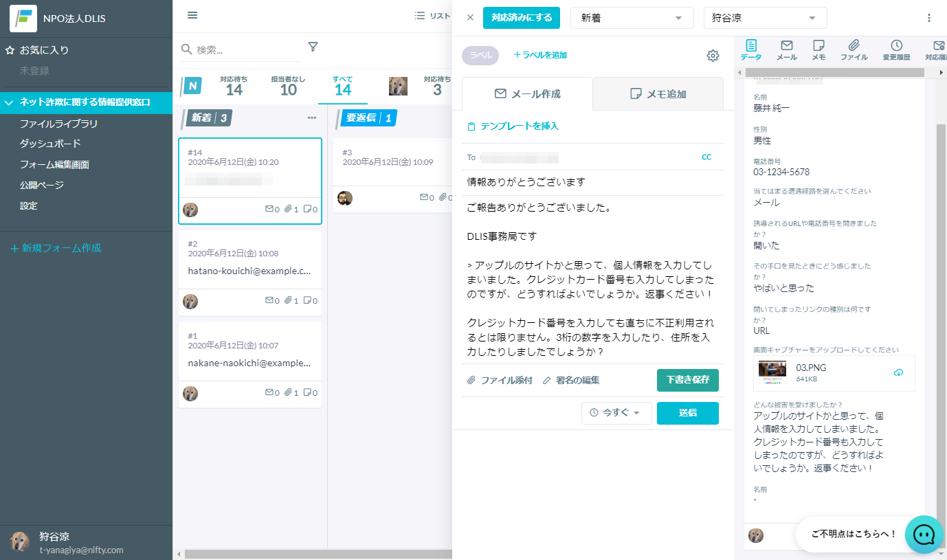Click the memo icon on card #14
Screen dimensions: 947x560
click(307, 209)
